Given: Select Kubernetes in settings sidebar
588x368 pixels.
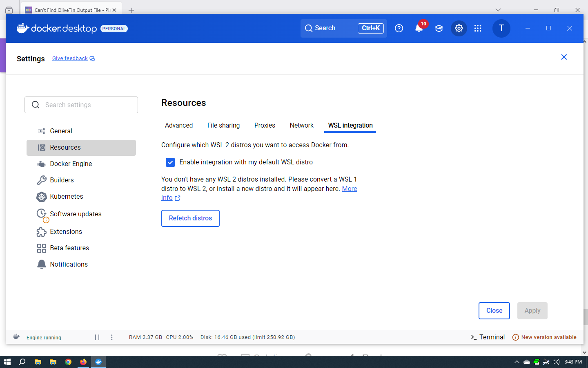Looking at the screenshot, I should point(66,197).
